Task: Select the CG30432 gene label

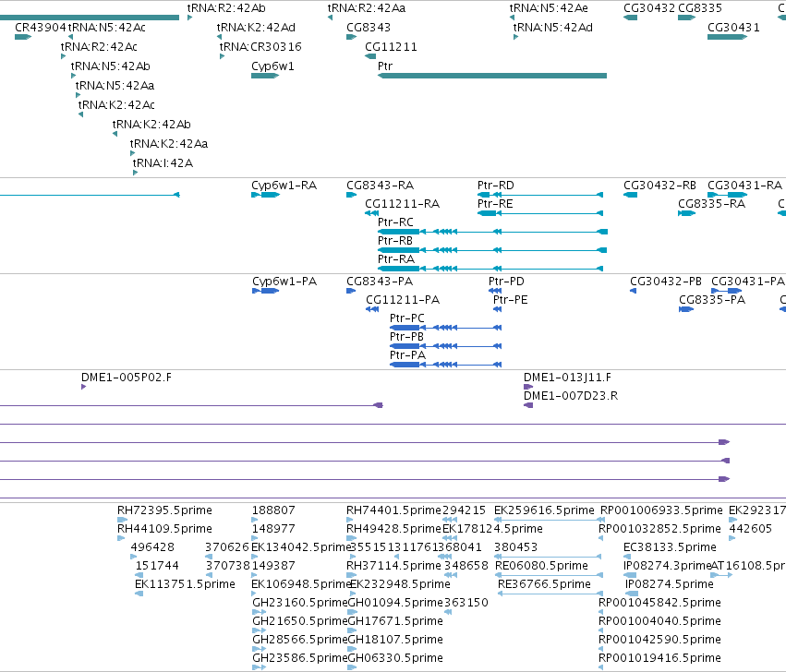Action: (649, 8)
